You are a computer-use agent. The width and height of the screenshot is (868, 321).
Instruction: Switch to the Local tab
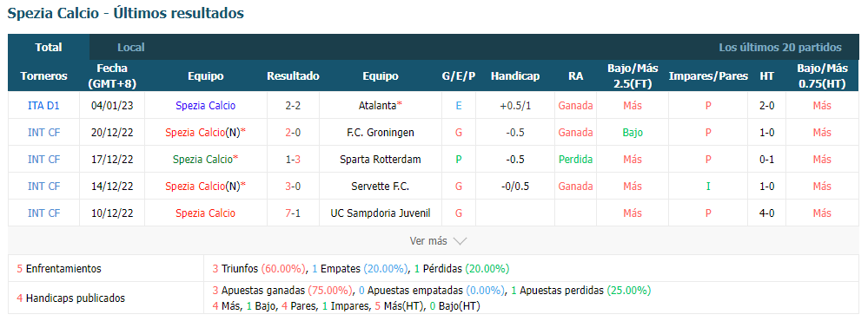130,48
